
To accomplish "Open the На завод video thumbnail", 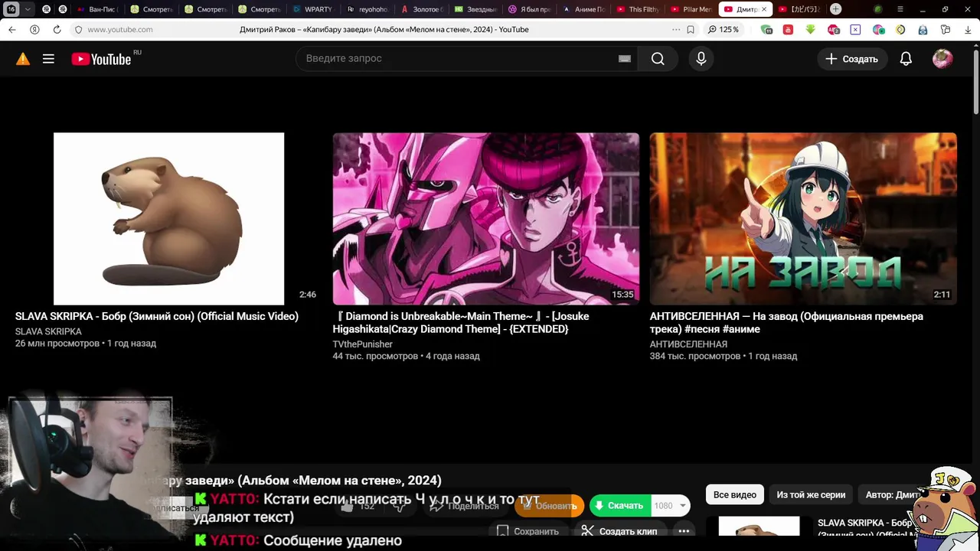I will (803, 219).
